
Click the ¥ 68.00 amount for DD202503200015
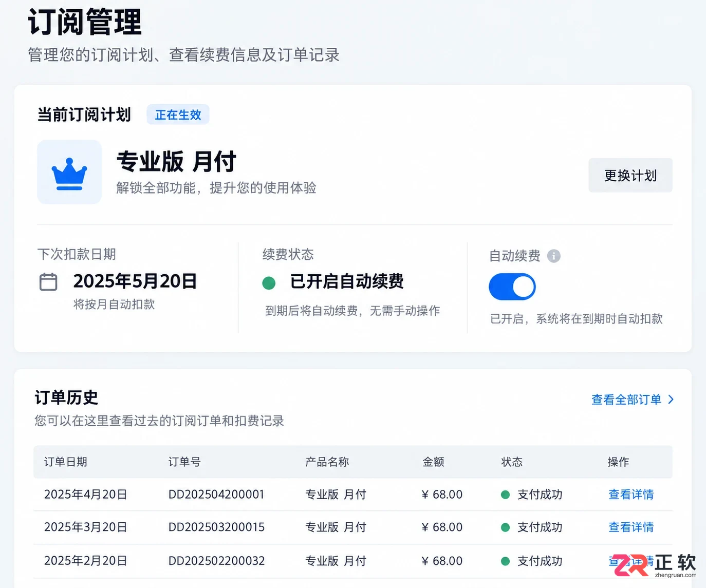coord(442,527)
